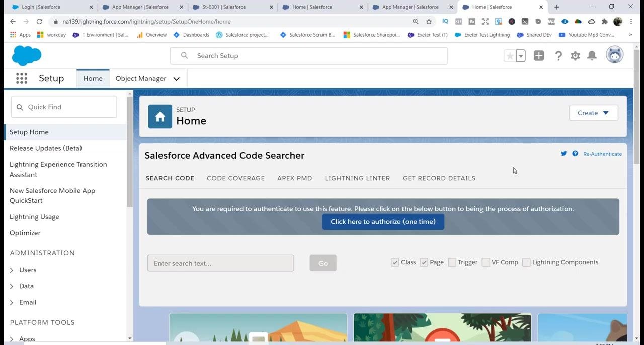The width and height of the screenshot is (644, 345).
Task: Open Chrome's three-dot menu
Action: pos(631,22)
